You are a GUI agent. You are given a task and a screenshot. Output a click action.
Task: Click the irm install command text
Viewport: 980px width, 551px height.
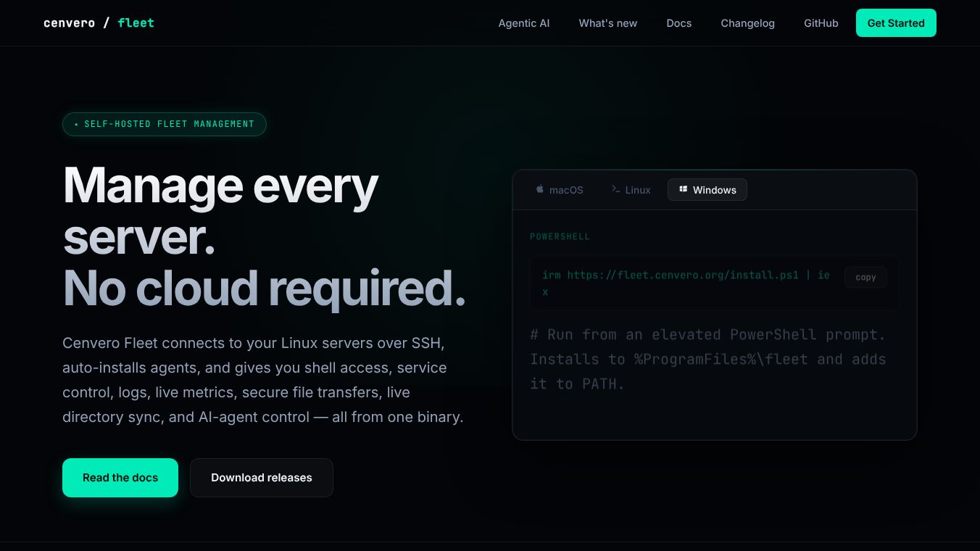tap(686, 283)
